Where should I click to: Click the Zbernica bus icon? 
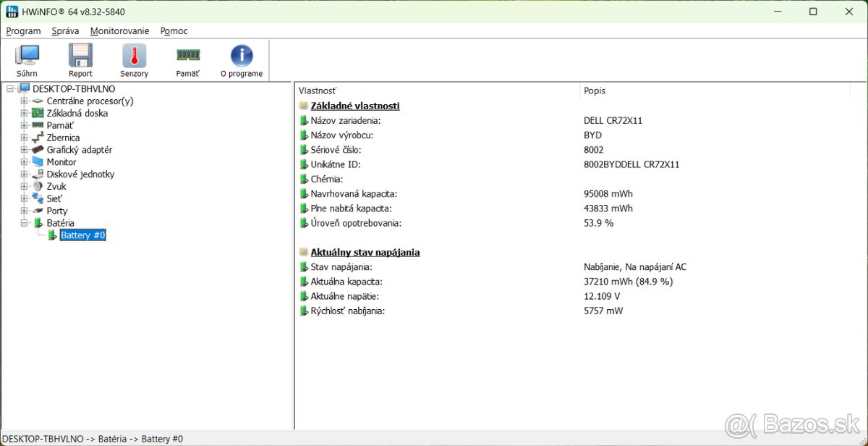pos(38,137)
